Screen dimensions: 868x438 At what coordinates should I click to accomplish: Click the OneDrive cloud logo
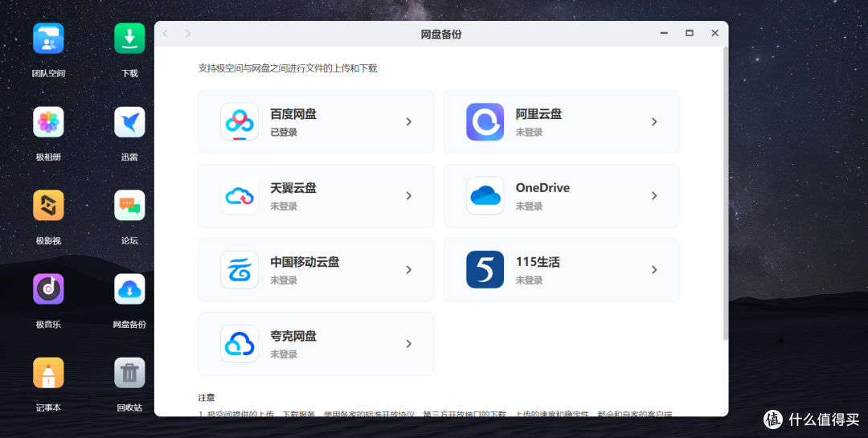(x=485, y=195)
